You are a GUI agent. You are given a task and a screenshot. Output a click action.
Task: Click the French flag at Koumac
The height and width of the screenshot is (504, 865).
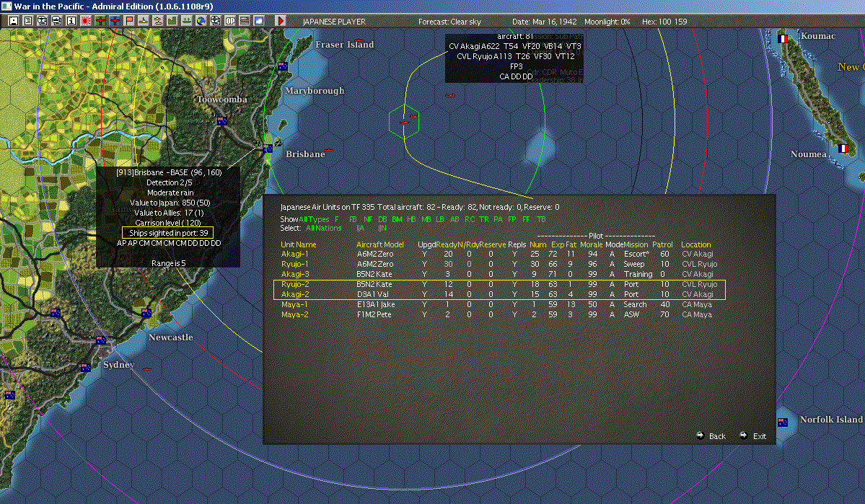[x=782, y=39]
